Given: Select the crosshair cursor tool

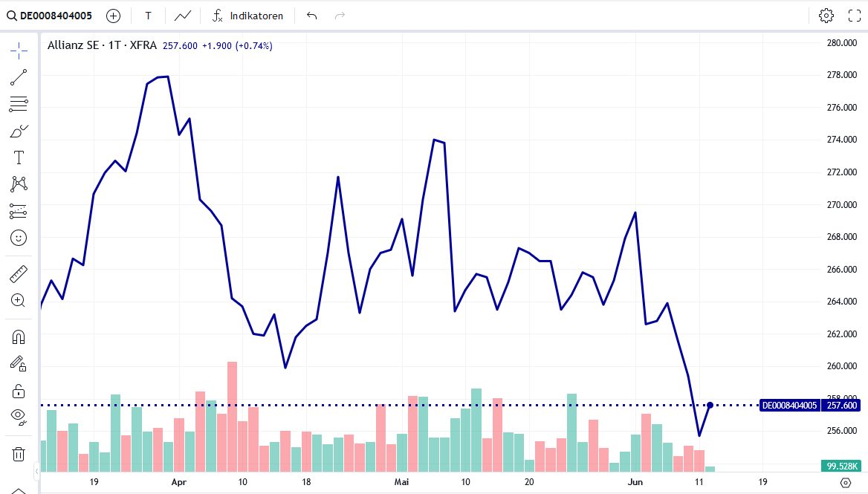Looking at the screenshot, I should (19, 50).
